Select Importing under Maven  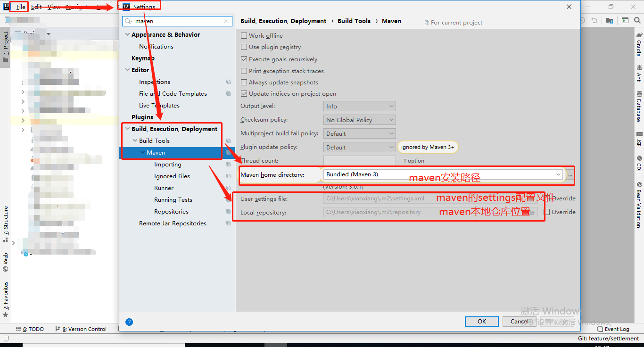pyautogui.click(x=167, y=165)
